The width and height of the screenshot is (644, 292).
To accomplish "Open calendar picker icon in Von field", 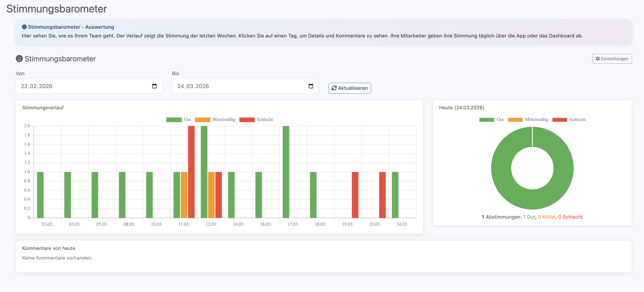I will [x=154, y=86].
